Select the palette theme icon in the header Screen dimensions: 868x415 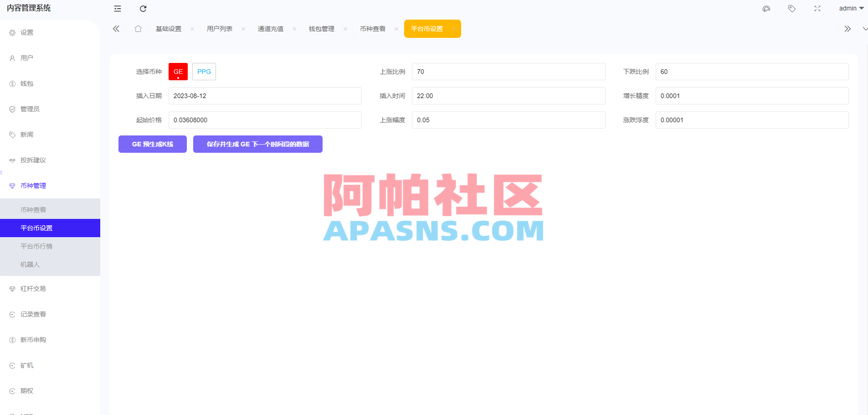point(766,9)
